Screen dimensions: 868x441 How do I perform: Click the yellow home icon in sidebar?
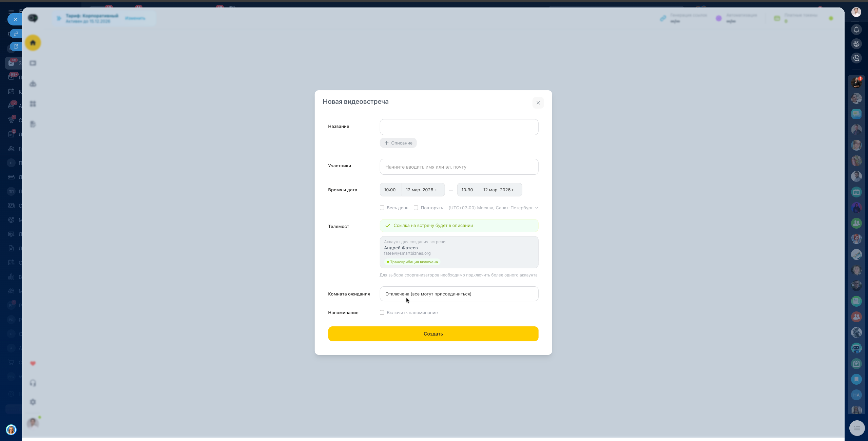tap(33, 43)
